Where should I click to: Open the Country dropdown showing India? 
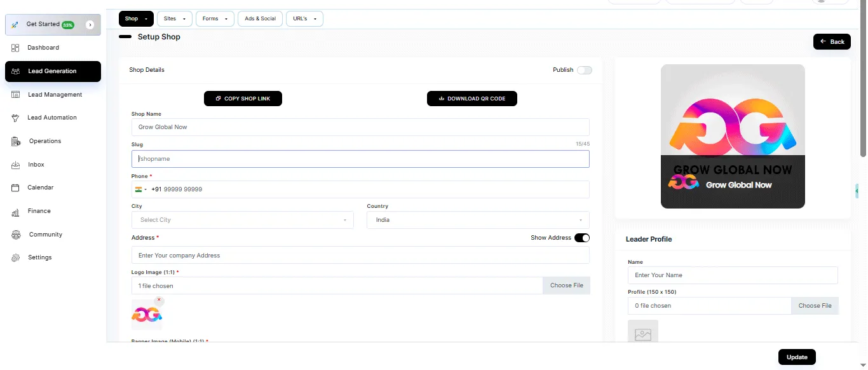pyautogui.click(x=478, y=220)
